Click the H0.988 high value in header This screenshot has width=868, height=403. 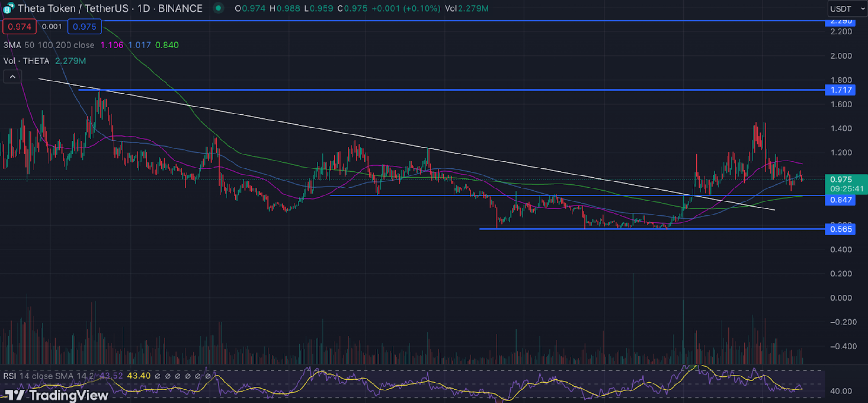pyautogui.click(x=285, y=8)
